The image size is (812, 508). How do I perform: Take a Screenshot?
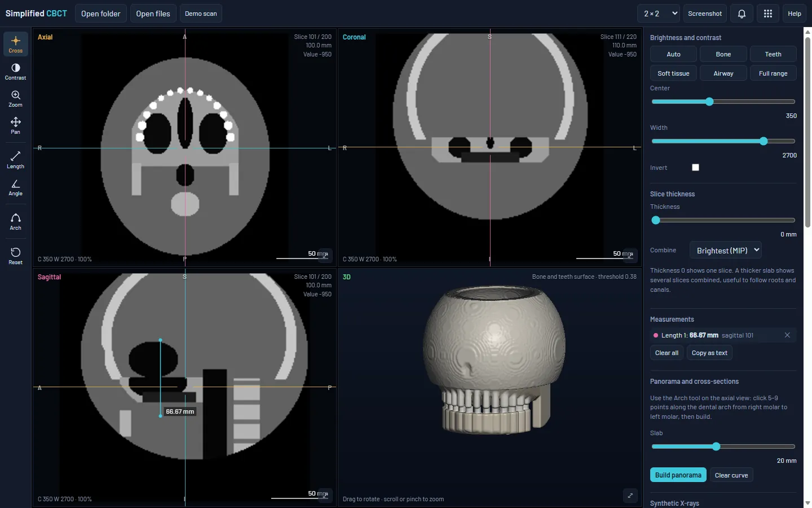pyautogui.click(x=705, y=14)
